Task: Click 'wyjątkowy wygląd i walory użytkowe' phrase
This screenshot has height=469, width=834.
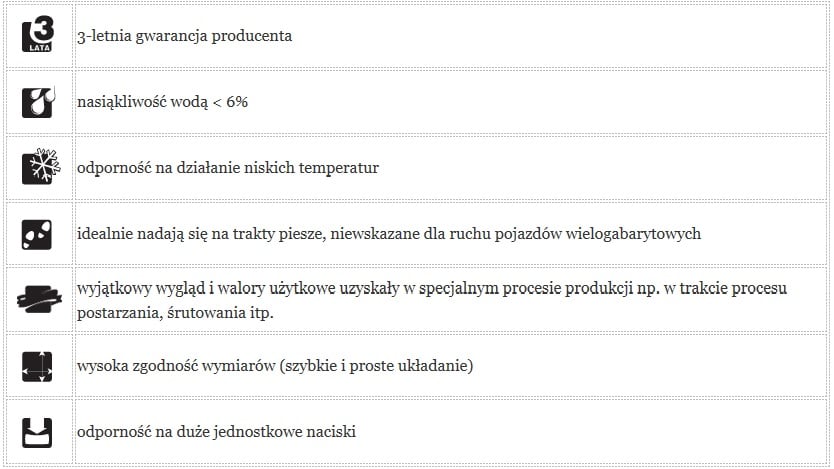Action: coord(206,288)
